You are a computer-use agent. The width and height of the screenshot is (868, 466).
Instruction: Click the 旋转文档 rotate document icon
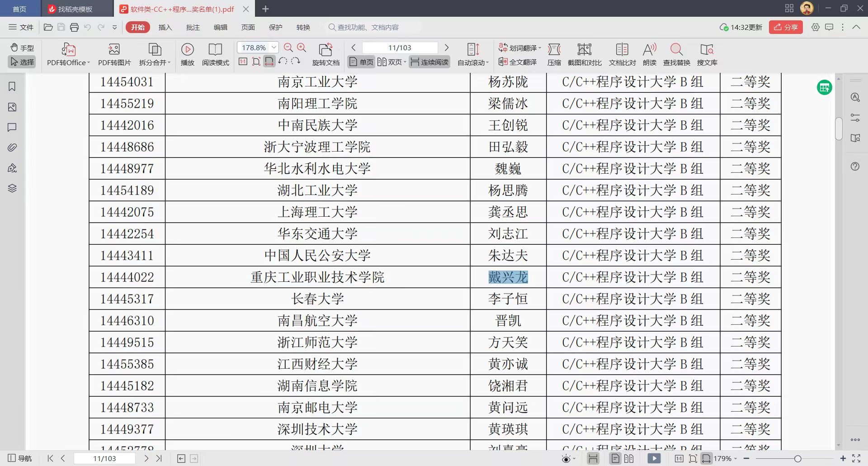click(325, 49)
